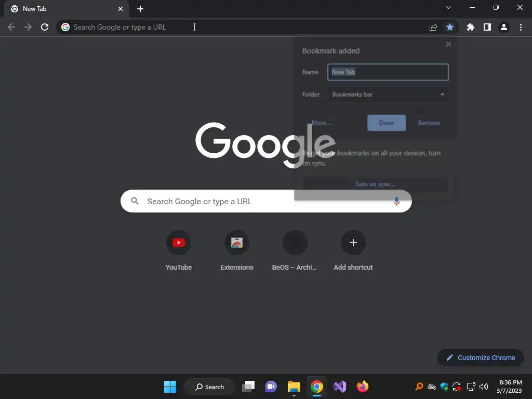This screenshot has width=532, height=399.
Task: Open the YouTube shortcut
Action: pos(179,250)
